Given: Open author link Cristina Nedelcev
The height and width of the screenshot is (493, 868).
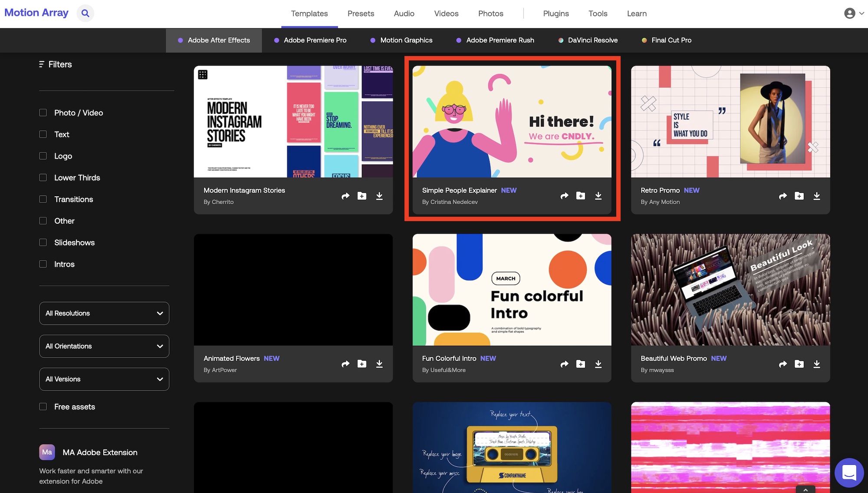Looking at the screenshot, I should tap(454, 202).
